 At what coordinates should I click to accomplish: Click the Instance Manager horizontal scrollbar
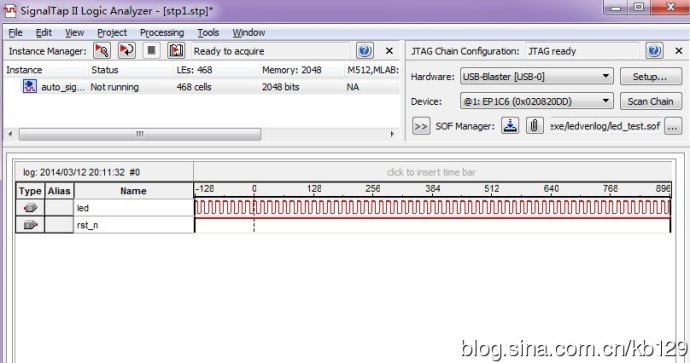tap(201, 134)
